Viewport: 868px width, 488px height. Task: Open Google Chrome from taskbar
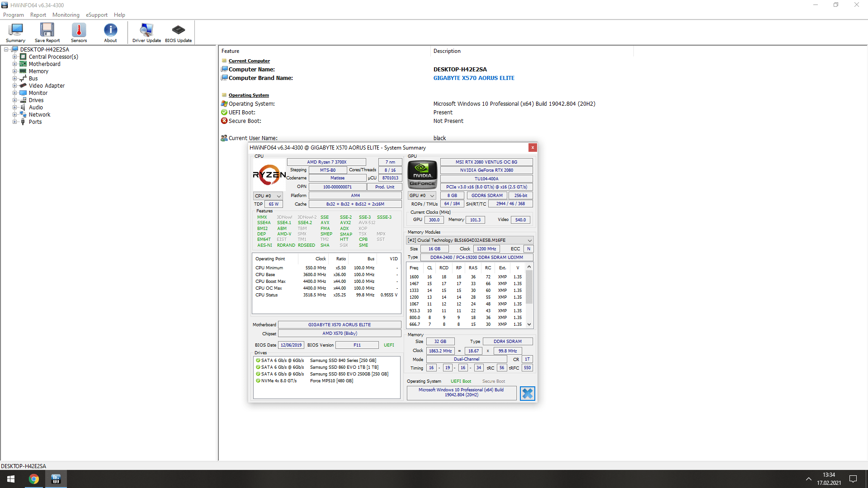point(34,479)
